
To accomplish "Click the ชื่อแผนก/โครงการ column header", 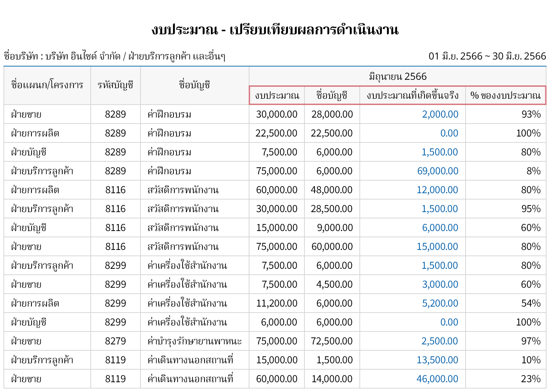I will tap(47, 85).
